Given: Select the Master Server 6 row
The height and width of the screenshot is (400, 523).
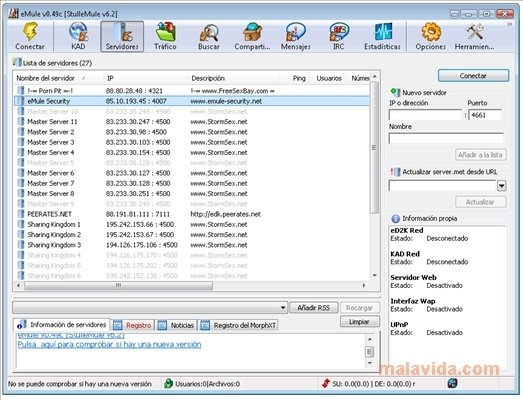Looking at the screenshot, I should [192, 173].
